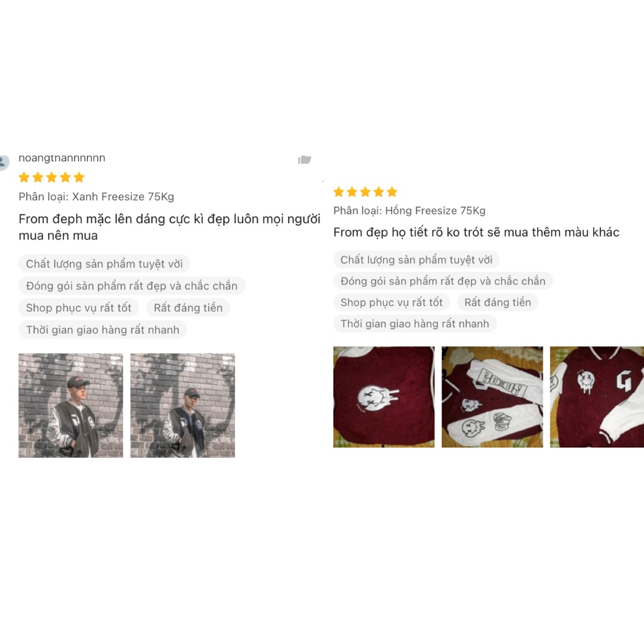Screen dimensions: 644x644
Task: Select right 'Rất đáng tiền' tag
Action: pyautogui.click(x=498, y=303)
